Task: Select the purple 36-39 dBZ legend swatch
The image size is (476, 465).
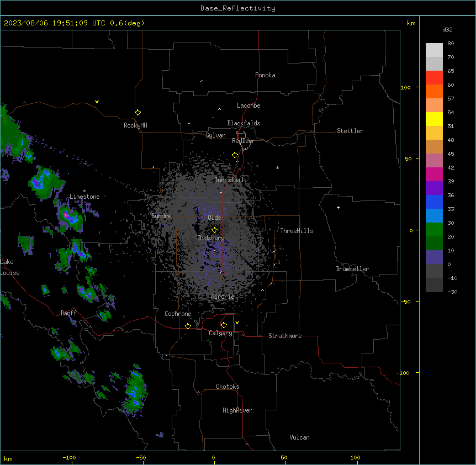Action: click(x=434, y=188)
